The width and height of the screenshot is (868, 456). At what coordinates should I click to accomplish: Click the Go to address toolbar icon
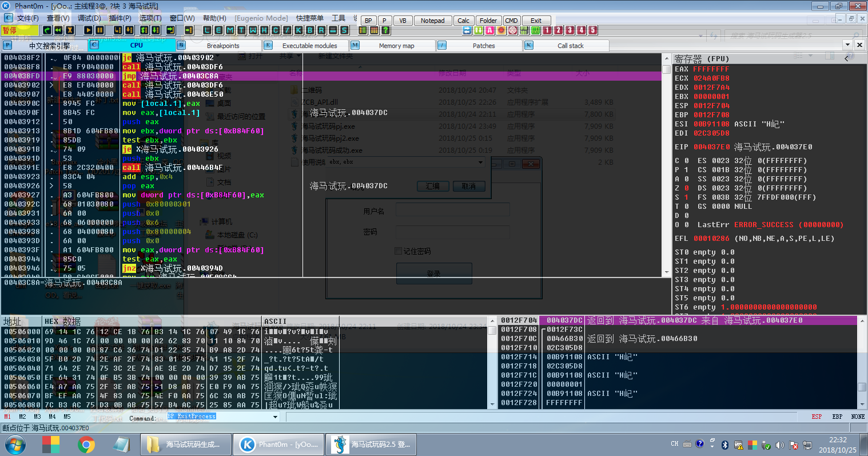(x=189, y=30)
